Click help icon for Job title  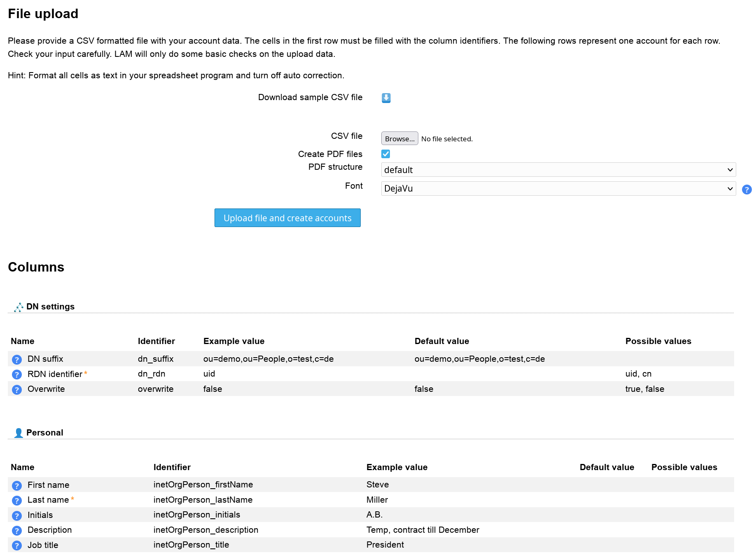[17, 546]
